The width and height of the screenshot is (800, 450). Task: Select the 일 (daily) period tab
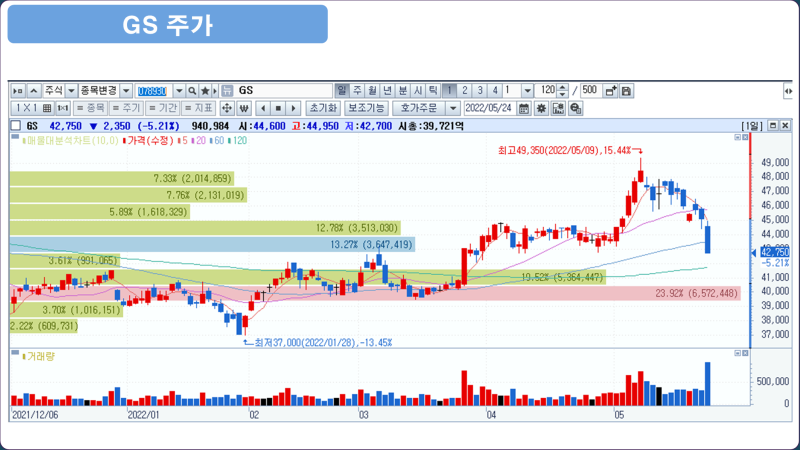342,91
